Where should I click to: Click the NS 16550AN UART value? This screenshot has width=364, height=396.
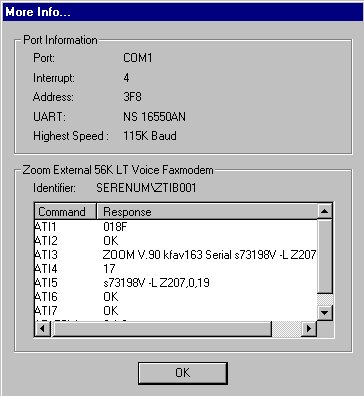tap(154, 117)
